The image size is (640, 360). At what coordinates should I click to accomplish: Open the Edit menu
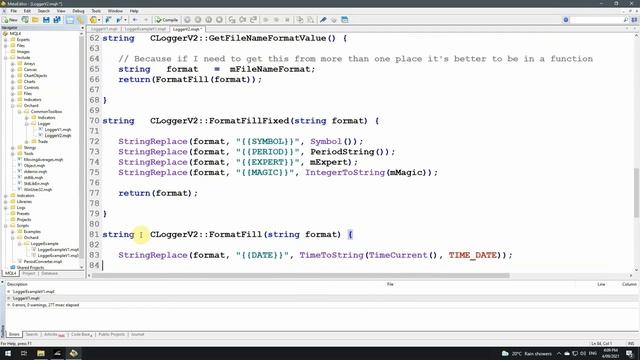point(27,11)
